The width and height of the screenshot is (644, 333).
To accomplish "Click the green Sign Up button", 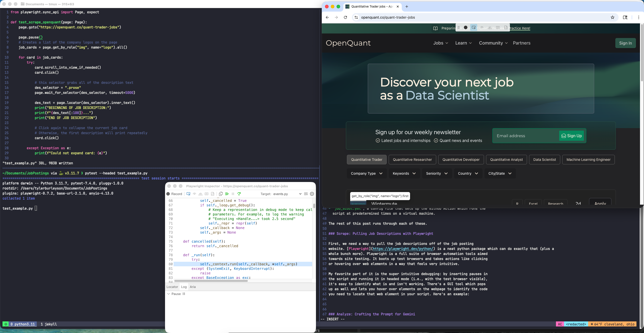I will pos(572,136).
